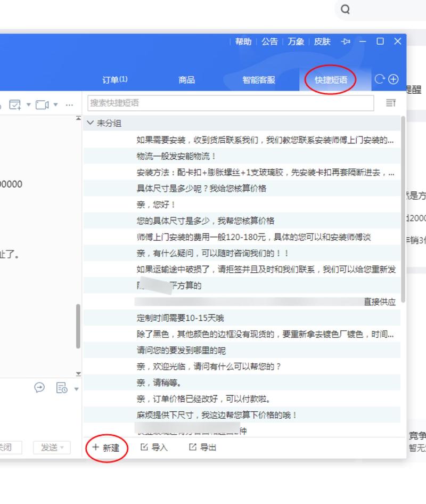The height and width of the screenshot is (504, 426).
Task: Open the 帮助 menu item
Action: point(243,41)
